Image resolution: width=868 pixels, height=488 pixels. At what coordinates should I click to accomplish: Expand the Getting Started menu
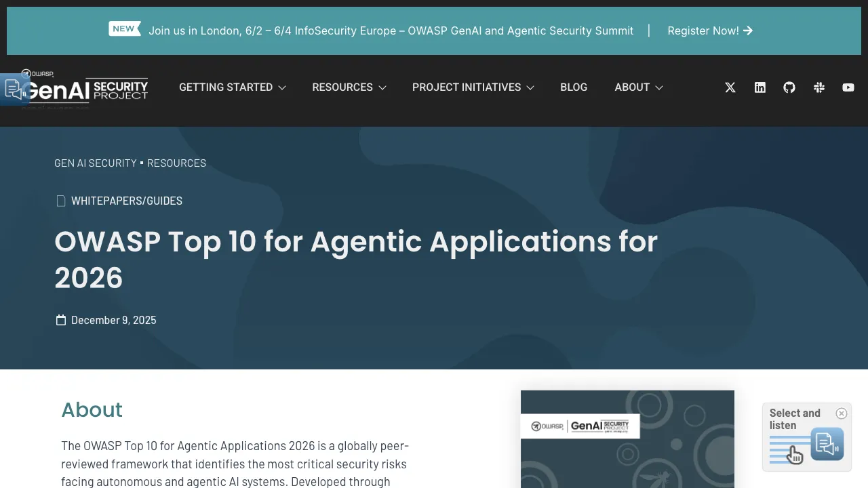[233, 87]
